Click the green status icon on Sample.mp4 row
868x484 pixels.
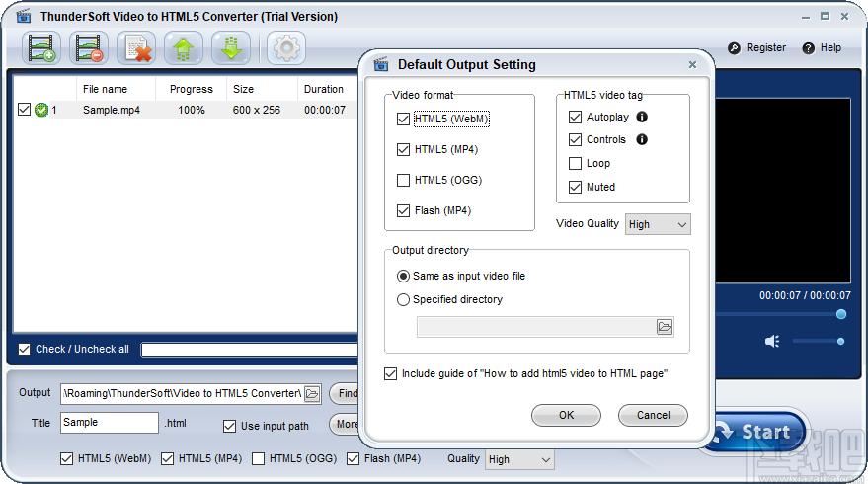(40, 110)
